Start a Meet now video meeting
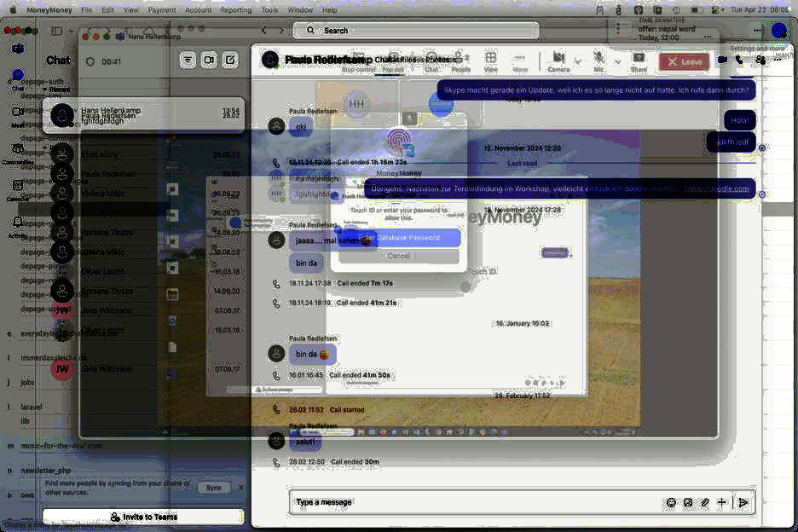This screenshot has height=532, width=798. [209, 60]
